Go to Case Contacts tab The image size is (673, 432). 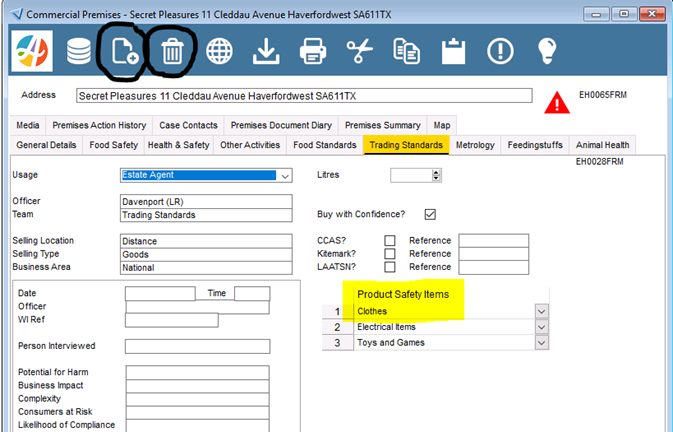coord(188,125)
